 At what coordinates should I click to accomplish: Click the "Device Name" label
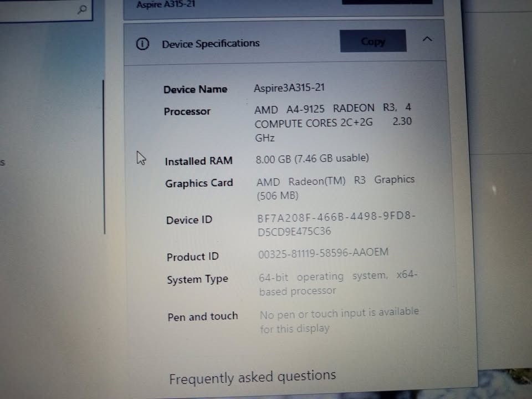(x=196, y=89)
